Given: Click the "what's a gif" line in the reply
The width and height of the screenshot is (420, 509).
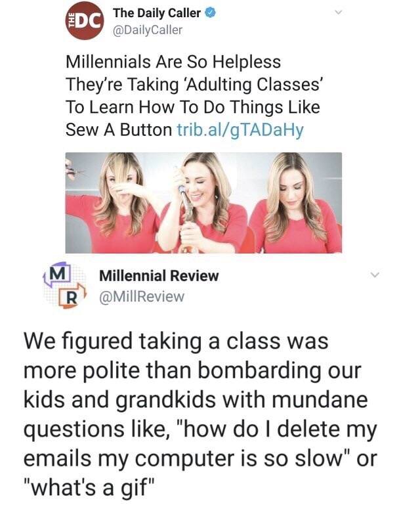Looking at the screenshot, I should click(93, 489).
